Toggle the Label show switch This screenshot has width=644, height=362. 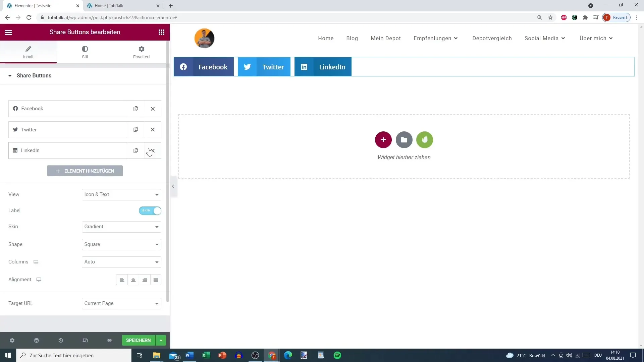click(150, 210)
